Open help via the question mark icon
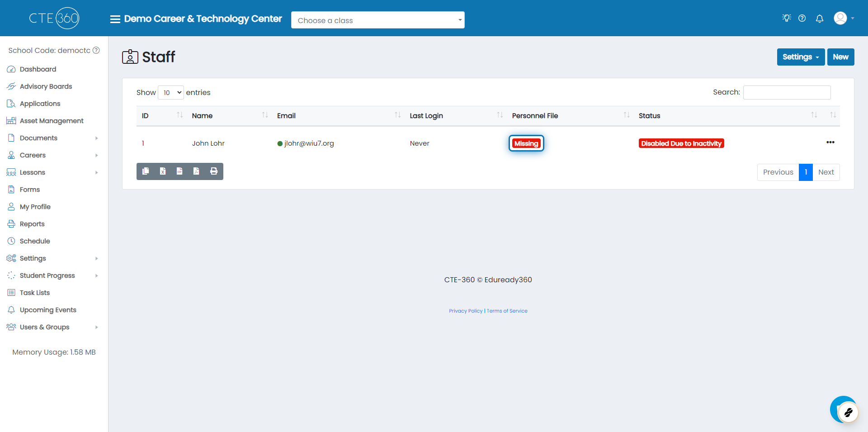The image size is (868, 432). tap(802, 19)
